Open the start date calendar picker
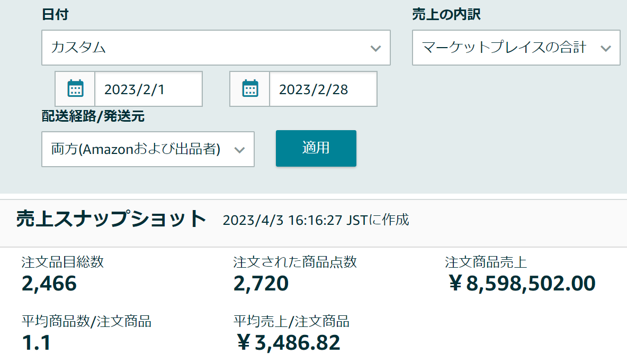Screen dimensions: 627x364 click(76, 89)
